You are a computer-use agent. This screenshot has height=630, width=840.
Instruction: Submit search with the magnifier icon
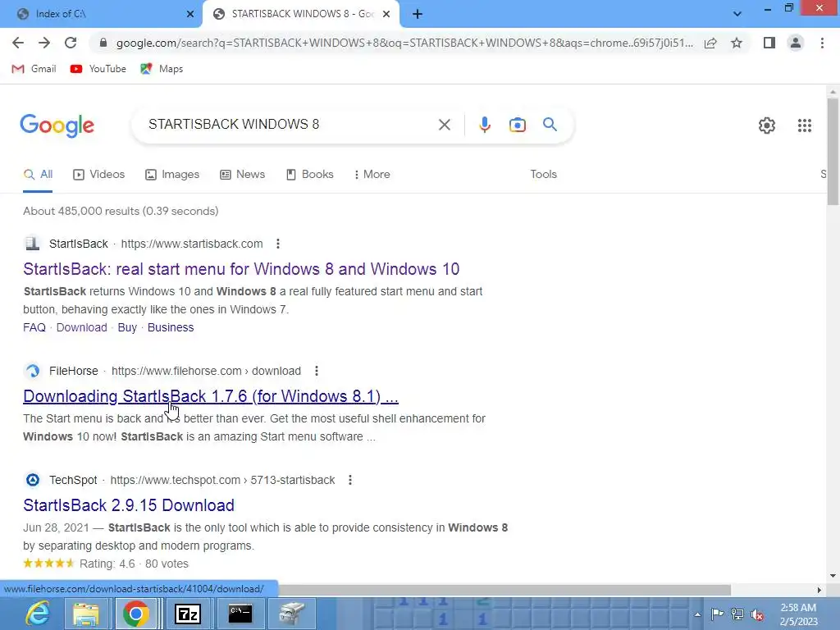click(550, 125)
